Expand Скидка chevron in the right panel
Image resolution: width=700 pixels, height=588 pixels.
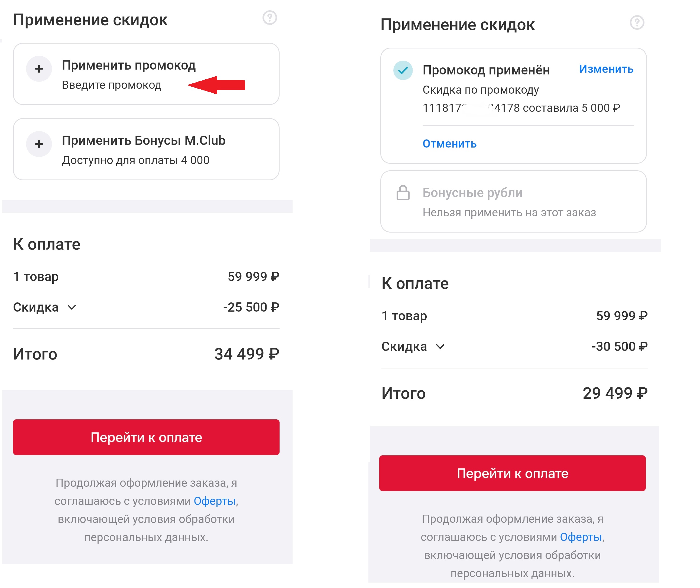tap(440, 347)
